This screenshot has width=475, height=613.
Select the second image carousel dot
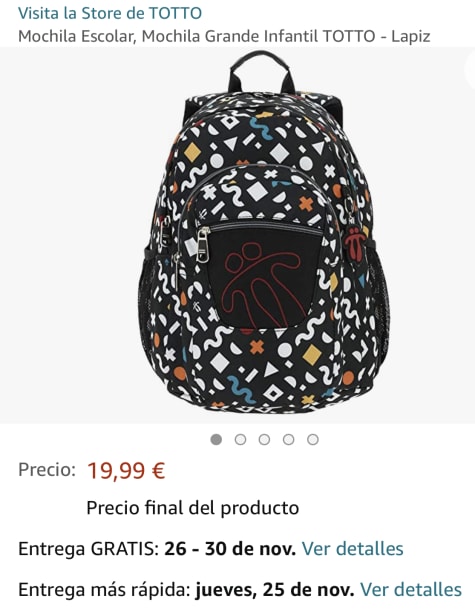coord(240,439)
